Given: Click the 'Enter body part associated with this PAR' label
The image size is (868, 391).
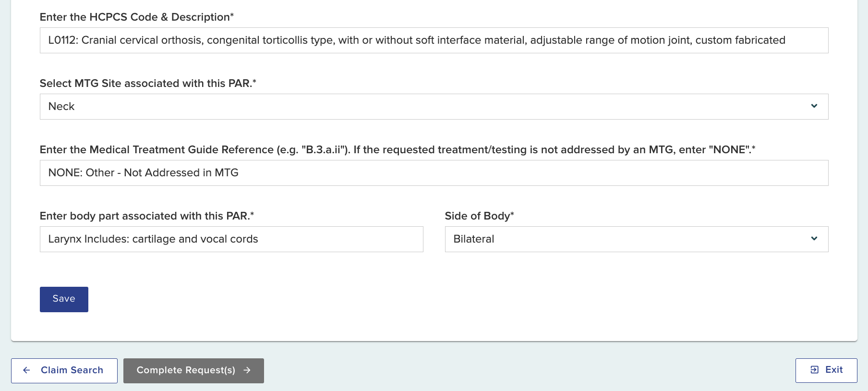Looking at the screenshot, I should 146,216.
